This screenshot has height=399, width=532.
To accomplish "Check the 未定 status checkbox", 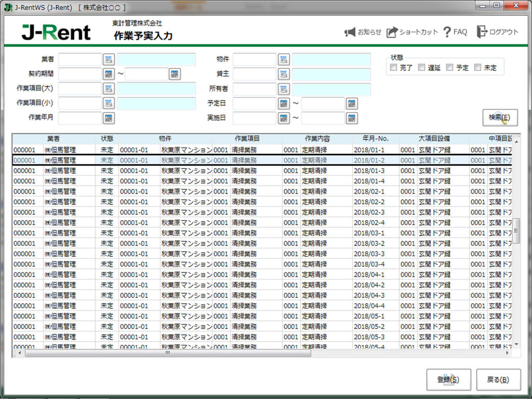I will tap(478, 68).
